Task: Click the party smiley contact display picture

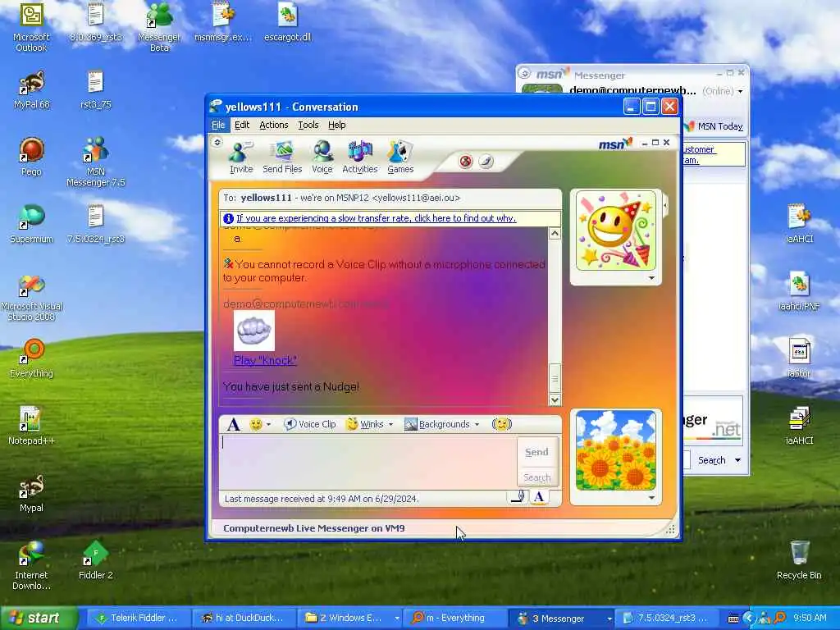Action: click(x=615, y=231)
